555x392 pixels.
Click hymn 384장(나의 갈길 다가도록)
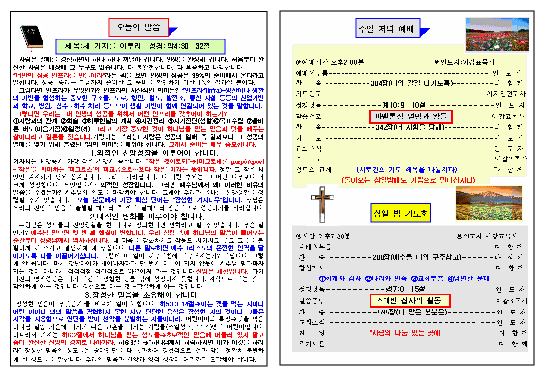coord(410,83)
